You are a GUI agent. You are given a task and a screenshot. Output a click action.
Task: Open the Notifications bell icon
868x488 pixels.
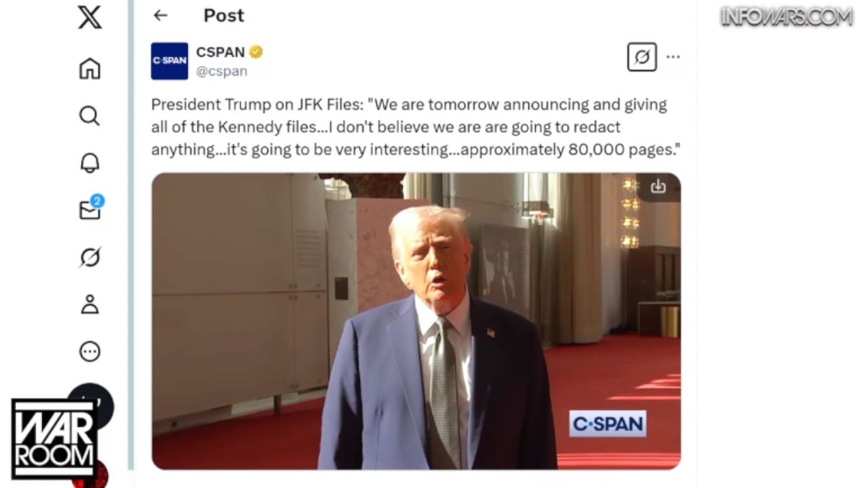[90, 163]
